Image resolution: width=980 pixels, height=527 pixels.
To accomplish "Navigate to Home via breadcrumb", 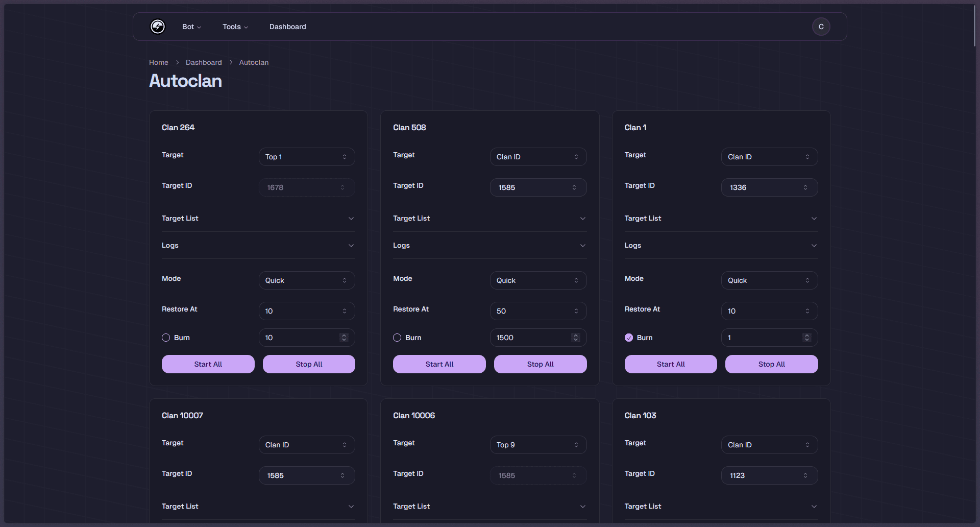I will point(158,62).
